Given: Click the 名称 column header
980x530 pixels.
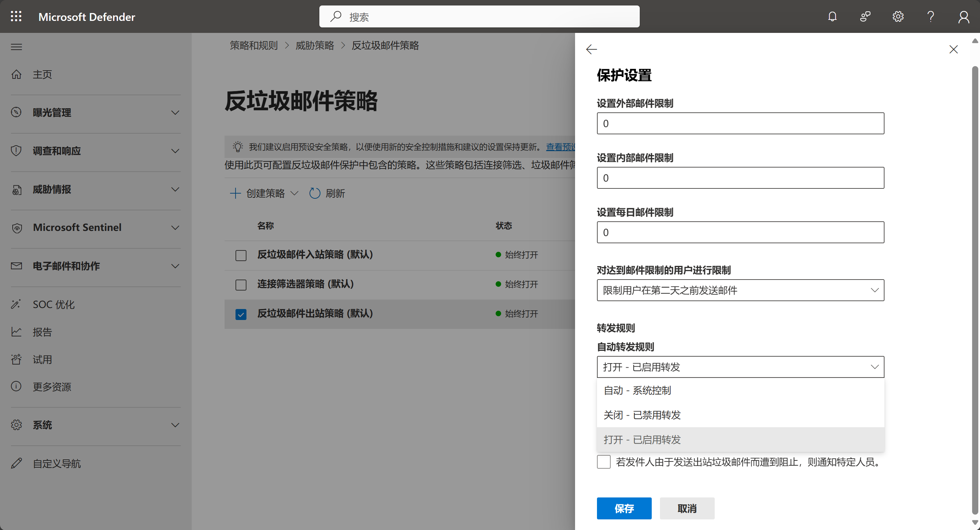Looking at the screenshot, I should (x=266, y=225).
